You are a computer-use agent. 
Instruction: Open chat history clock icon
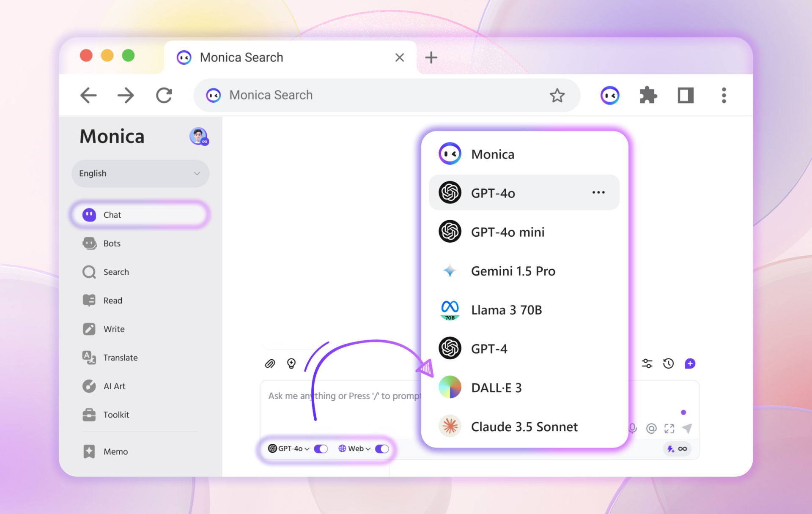(668, 364)
